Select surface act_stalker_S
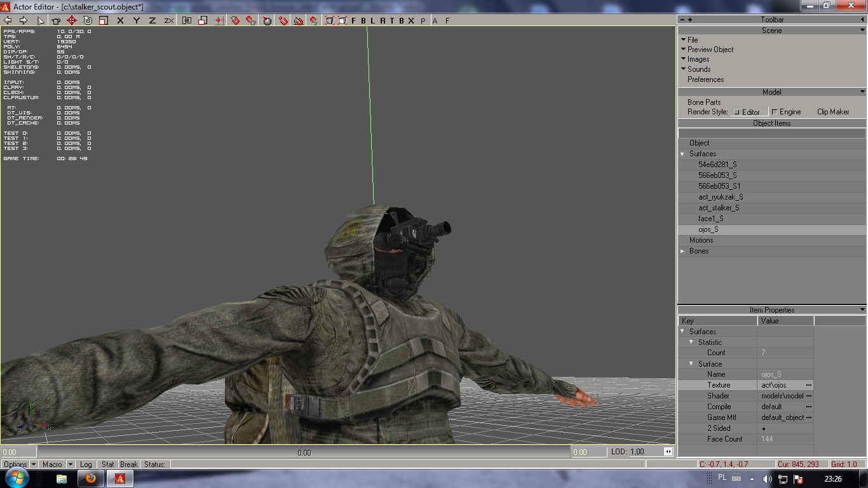868x488 pixels. 719,208
